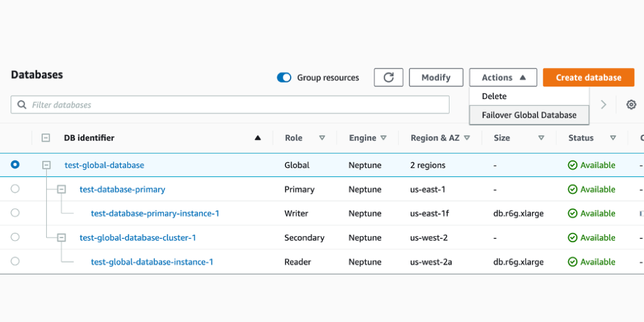Click the refresh databases icon button
This screenshot has width=644, height=322.
click(x=388, y=77)
